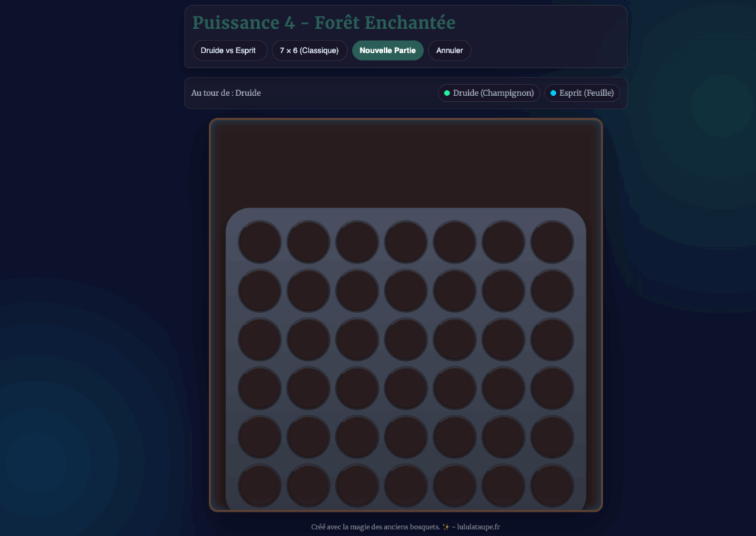Viewport: 756px width, 536px height.
Task: Click third-row first column hole
Action: 259,340
